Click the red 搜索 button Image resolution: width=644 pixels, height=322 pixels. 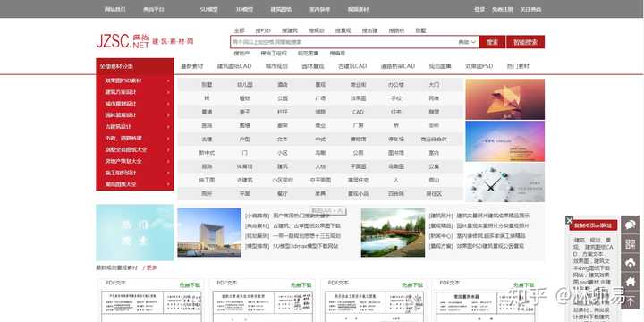(492, 42)
